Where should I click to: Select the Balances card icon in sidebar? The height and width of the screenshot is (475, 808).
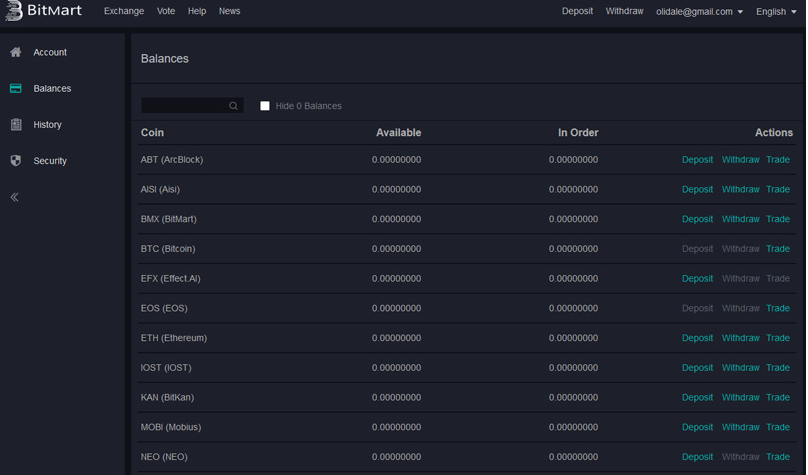[x=16, y=88]
